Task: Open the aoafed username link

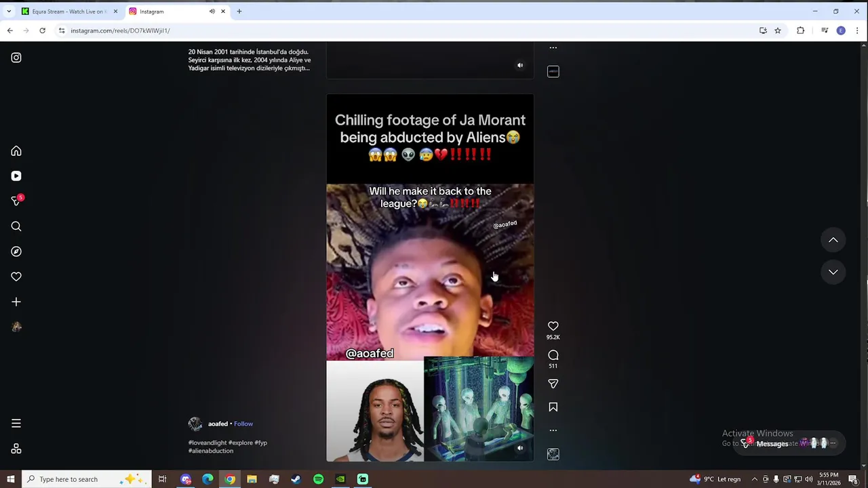Action: (218, 424)
